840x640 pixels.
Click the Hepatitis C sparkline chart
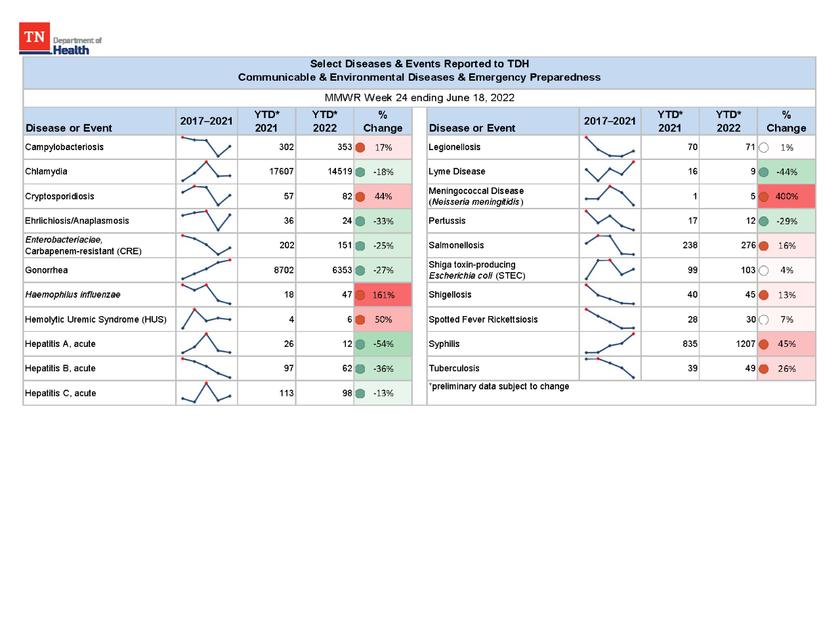[x=206, y=393]
